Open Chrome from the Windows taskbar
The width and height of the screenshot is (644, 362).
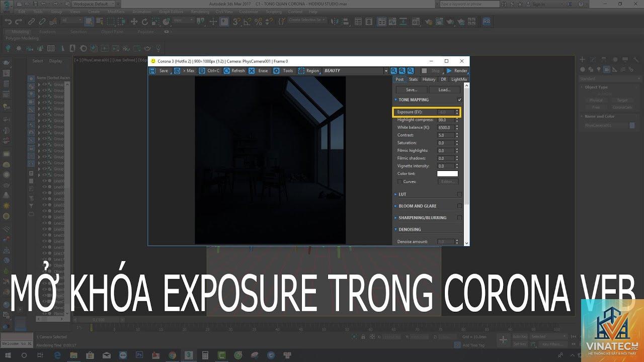172,355
